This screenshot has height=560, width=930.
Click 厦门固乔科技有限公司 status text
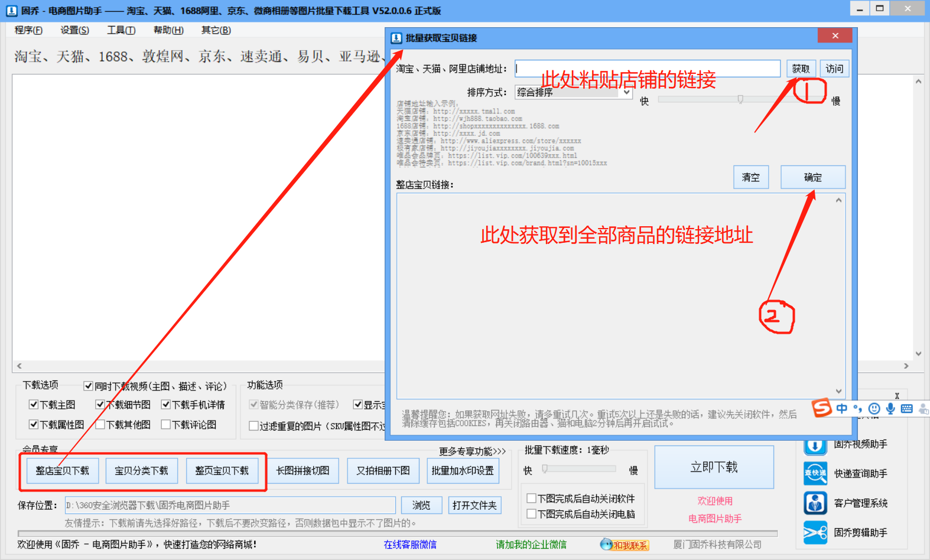[x=717, y=545]
